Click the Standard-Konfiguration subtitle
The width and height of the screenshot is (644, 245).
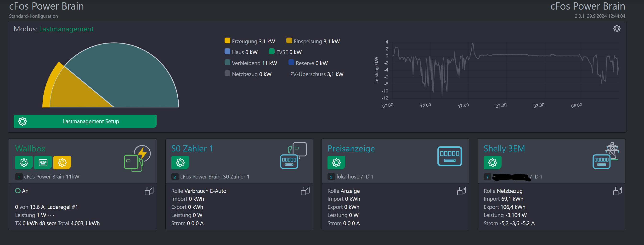coord(34,16)
